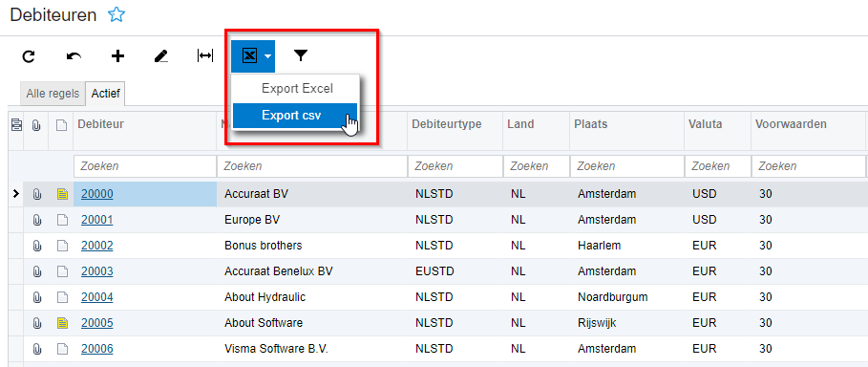Click the Zoeken field under Debiteur
The image size is (868, 367).
(x=144, y=166)
